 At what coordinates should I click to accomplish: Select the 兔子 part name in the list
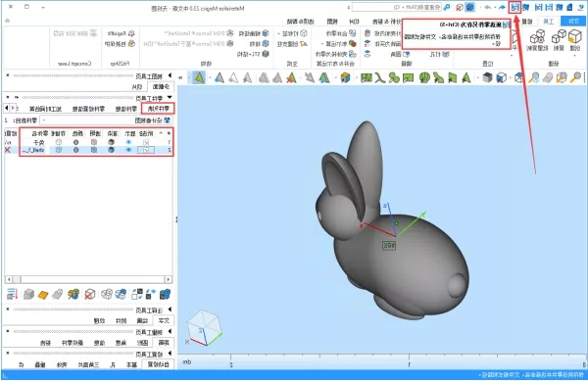click(38, 142)
